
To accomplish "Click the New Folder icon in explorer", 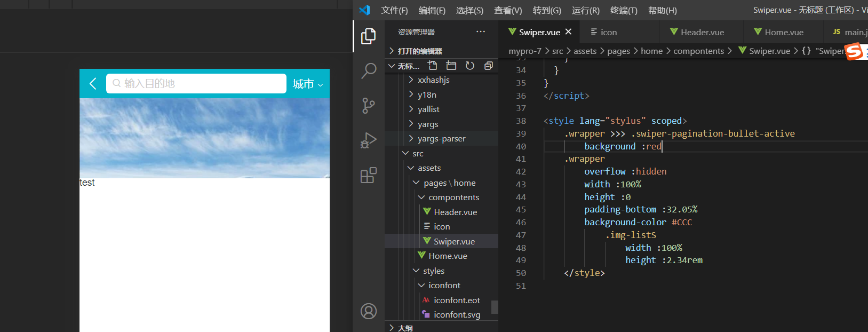I will (451, 66).
